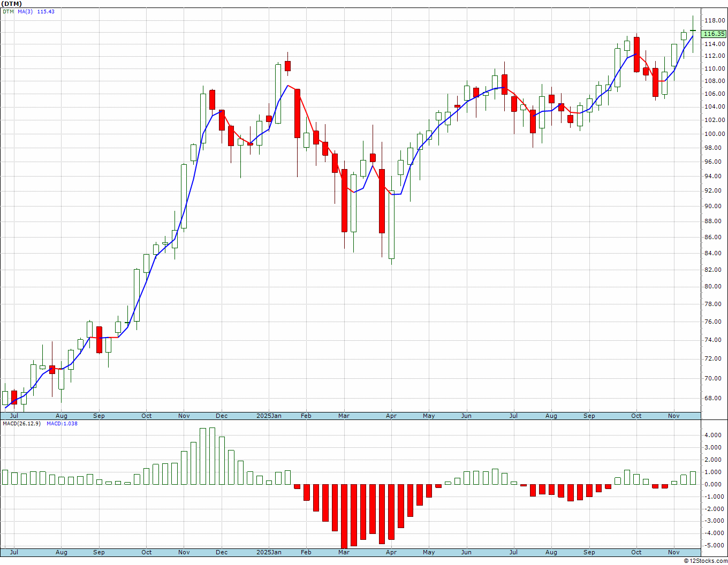Image resolution: width=728 pixels, height=565 pixels.
Task: Click 2025Jan on the MACD panel date axis
Action: pos(269,552)
